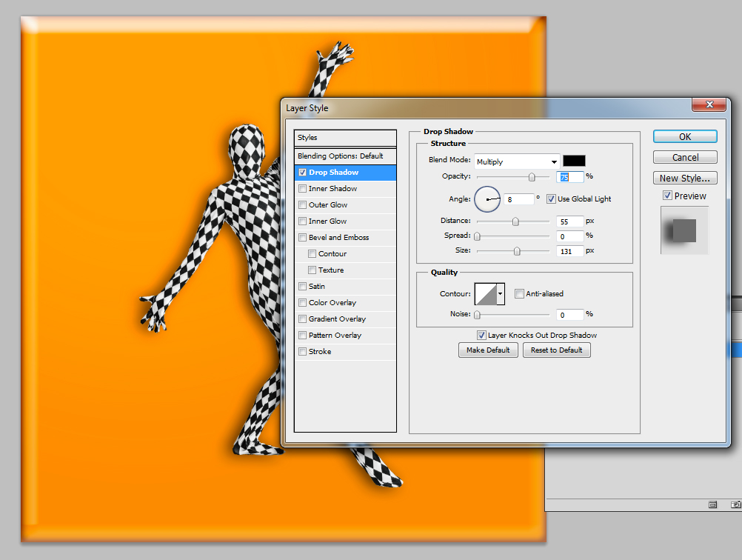The height and width of the screenshot is (560, 742).
Task: Select Blending Options: Default entry
Action: pyautogui.click(x=341, y=156)
